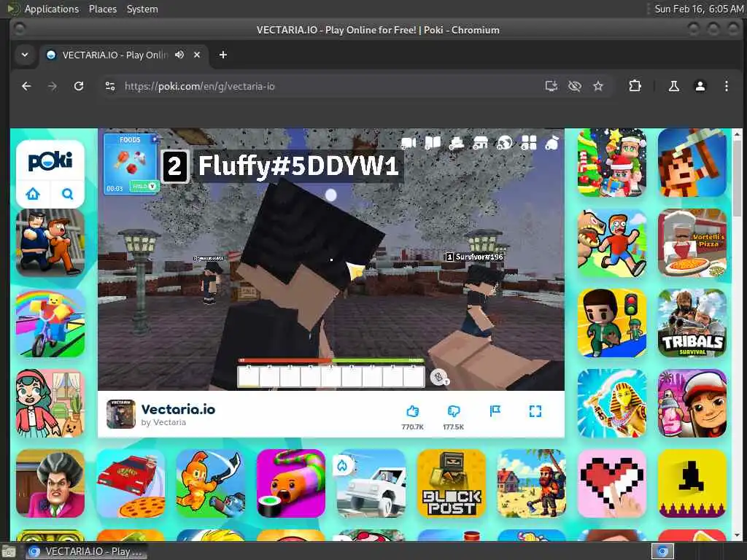
Task: Open the Subway Surfers game thumbnail
Action: pos(692,403)
